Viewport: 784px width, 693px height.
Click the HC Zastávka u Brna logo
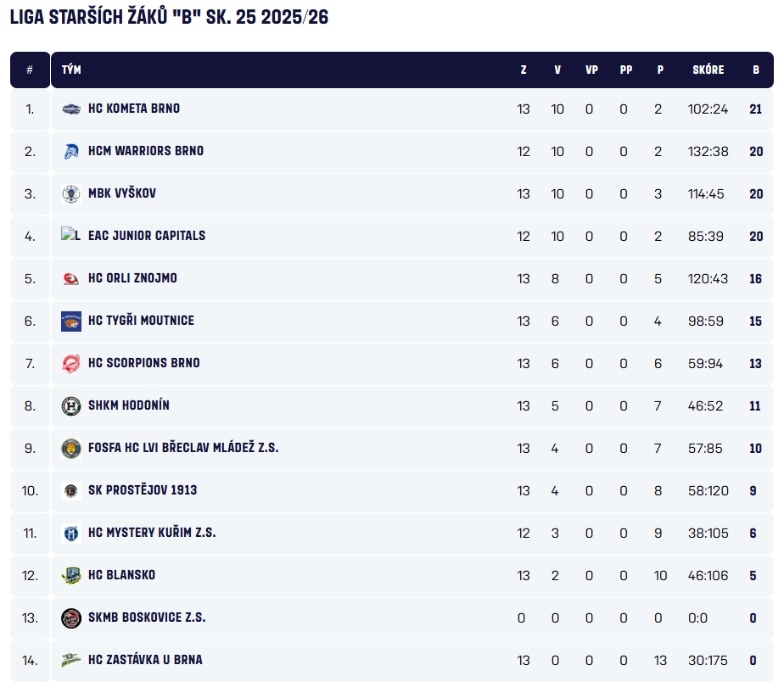(71, 660)
